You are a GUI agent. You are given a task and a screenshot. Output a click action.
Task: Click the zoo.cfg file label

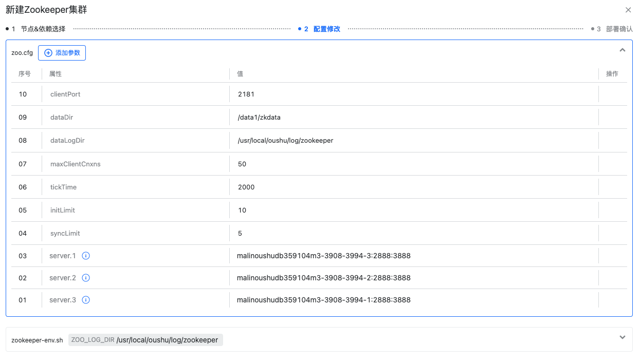coord(22,53)
